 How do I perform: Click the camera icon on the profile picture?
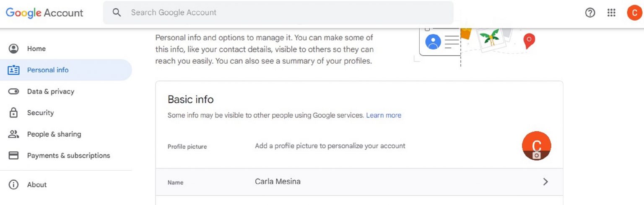point(536,155)
